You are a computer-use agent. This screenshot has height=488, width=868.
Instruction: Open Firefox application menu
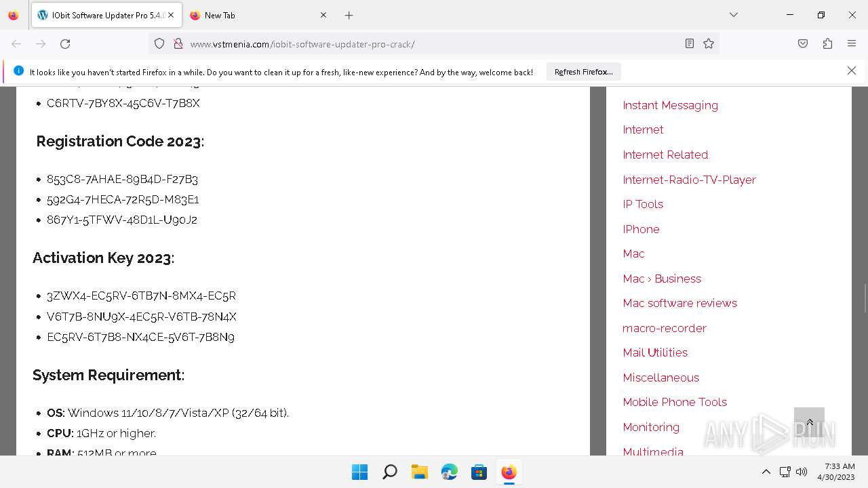point(852,44)
